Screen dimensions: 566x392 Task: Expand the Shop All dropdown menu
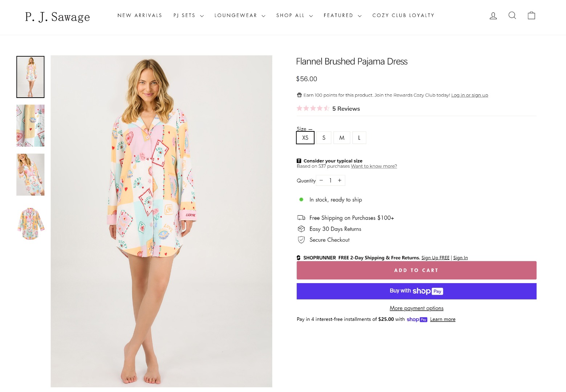pyautogui.click(x=294, y=16)
